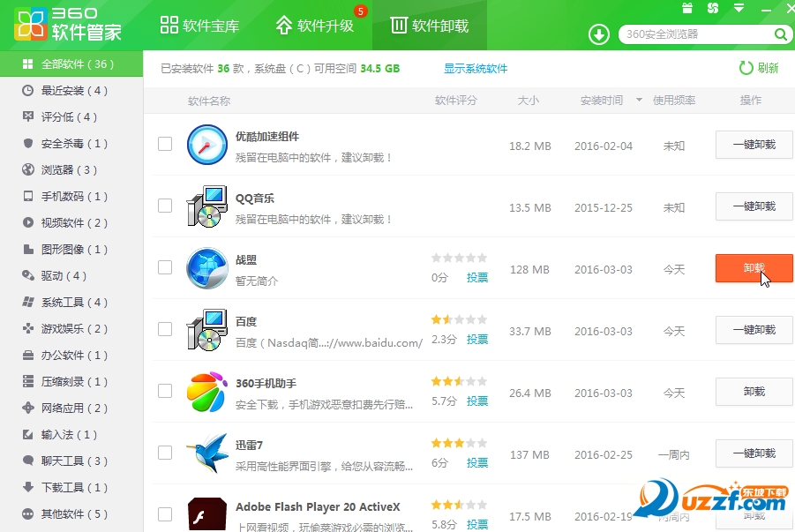Click the 显示系统软件 link
Viewport: 795px width, 532px height.
point(476,69)
